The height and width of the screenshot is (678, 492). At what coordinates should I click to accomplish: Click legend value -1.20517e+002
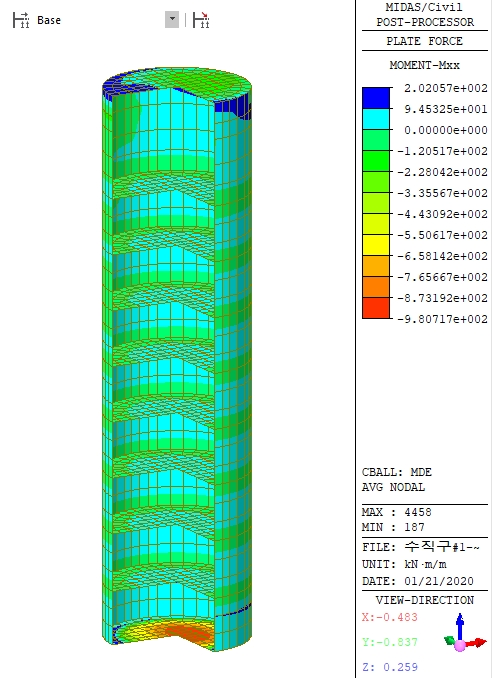443,151
